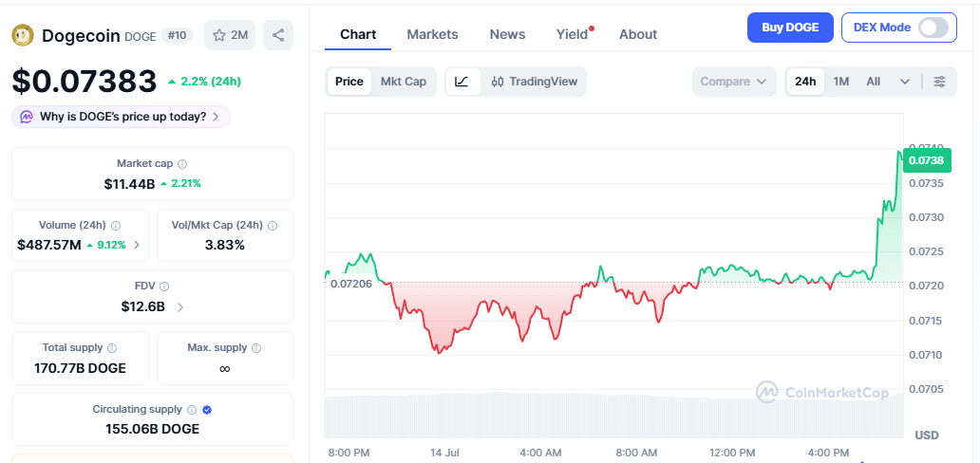Click the 3.83% Vol/Mkt Cap value
The height and width of the screenshot is (463, 980).
point(224,245)
